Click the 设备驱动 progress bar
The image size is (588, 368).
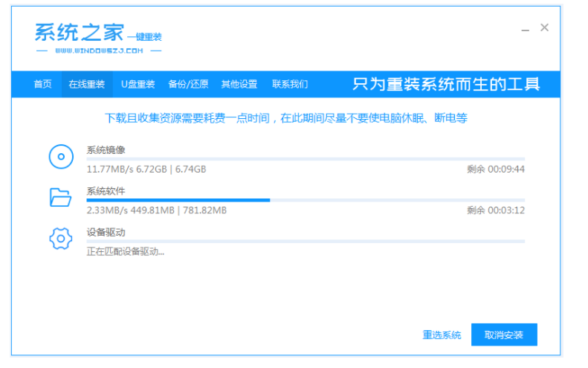point(305,242)
